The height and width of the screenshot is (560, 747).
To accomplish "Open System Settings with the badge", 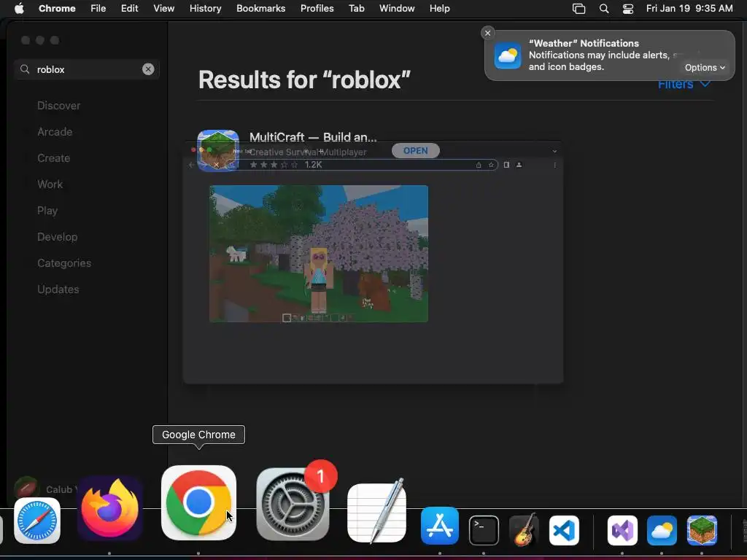I will pyautogui.click(x=293, y=504).
